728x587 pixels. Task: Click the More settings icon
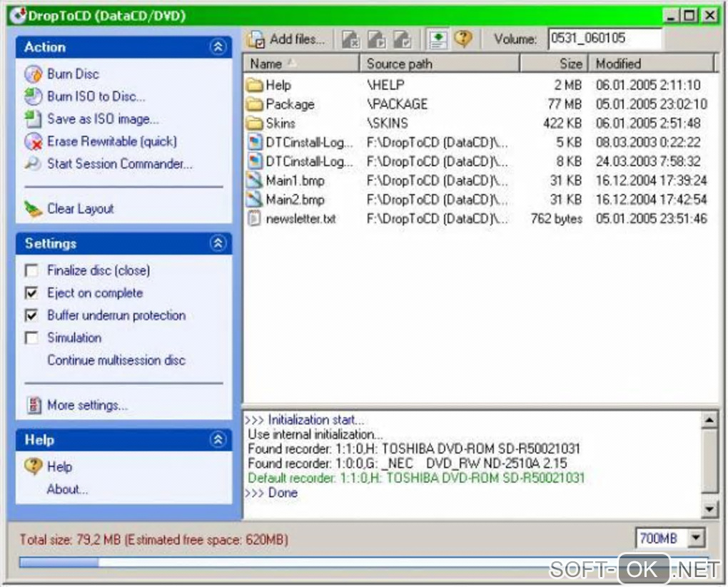coord(34,405)
